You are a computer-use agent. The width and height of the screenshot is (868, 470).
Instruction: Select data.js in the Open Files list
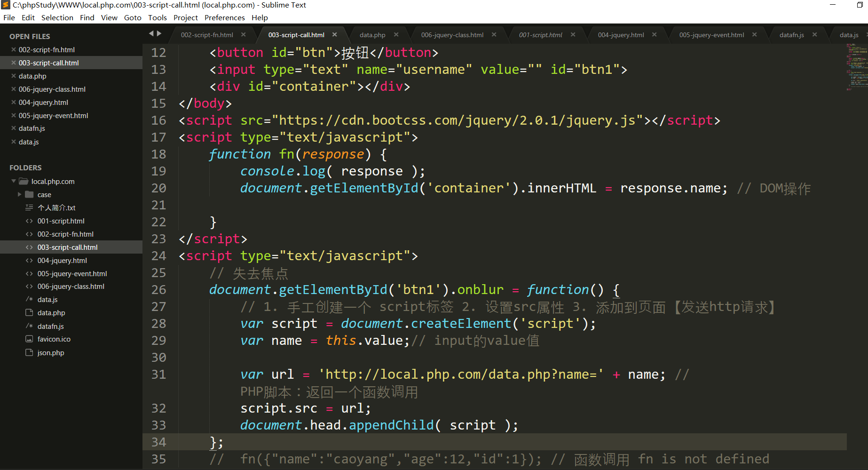point(29,142)
